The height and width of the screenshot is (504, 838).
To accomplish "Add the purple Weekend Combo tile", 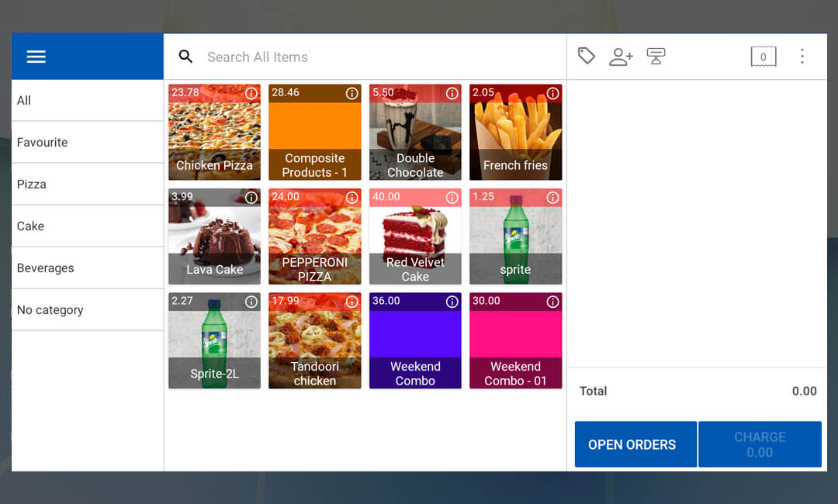I will coord(415,341).
